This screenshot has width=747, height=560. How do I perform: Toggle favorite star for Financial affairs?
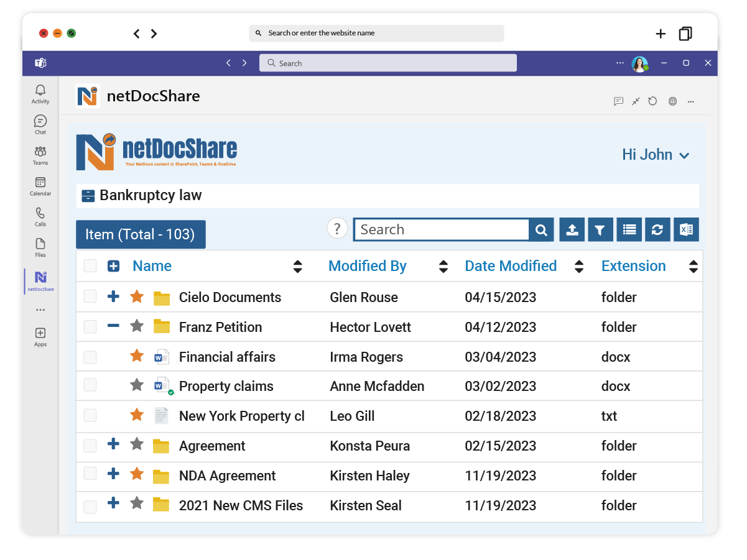[137, 356]
